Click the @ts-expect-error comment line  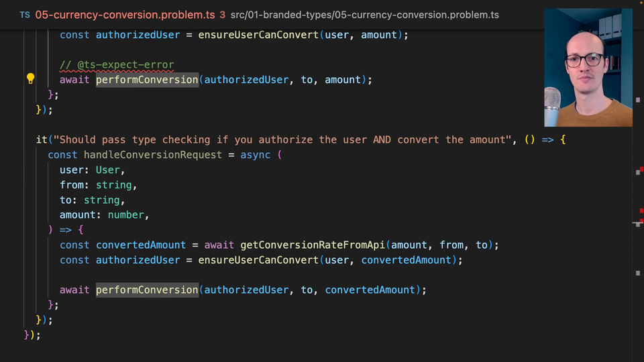coord(117,65)
